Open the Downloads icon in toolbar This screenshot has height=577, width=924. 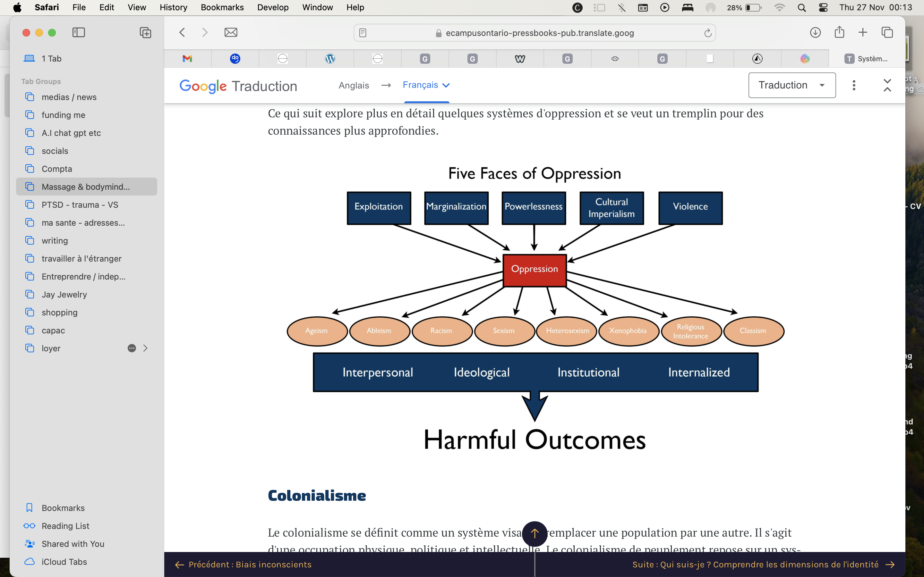815,32
